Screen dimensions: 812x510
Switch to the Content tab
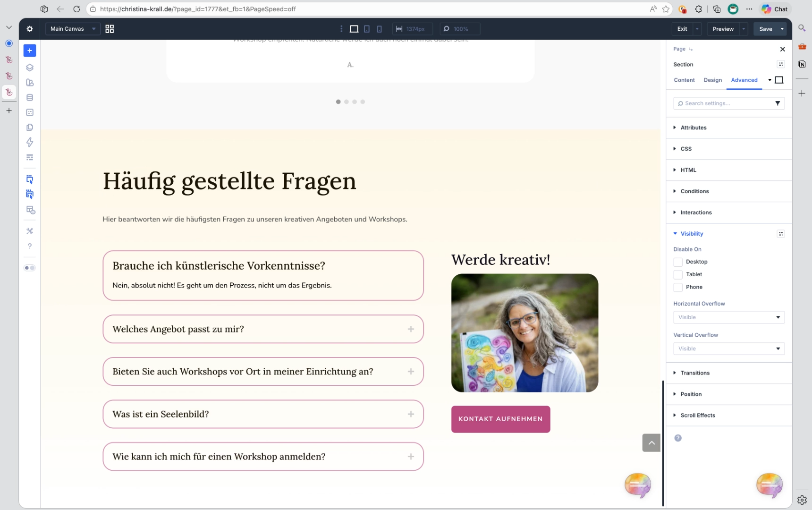point(684,80)
